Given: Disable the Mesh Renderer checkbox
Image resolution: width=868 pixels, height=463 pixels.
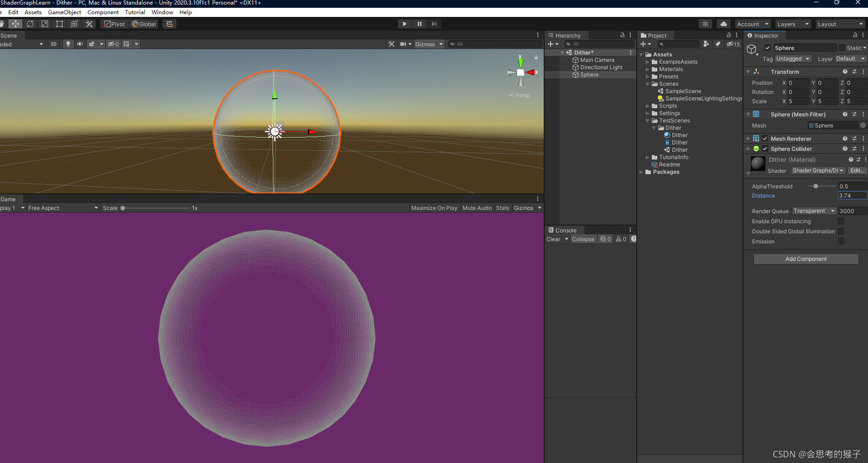Looking at the screenshot, I should [x=764, y=138].
